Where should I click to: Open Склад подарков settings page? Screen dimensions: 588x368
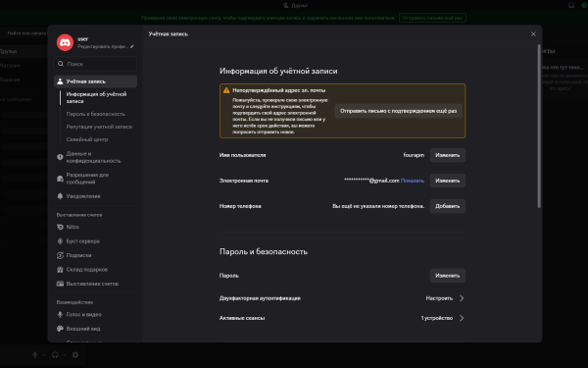click(95, 270)
